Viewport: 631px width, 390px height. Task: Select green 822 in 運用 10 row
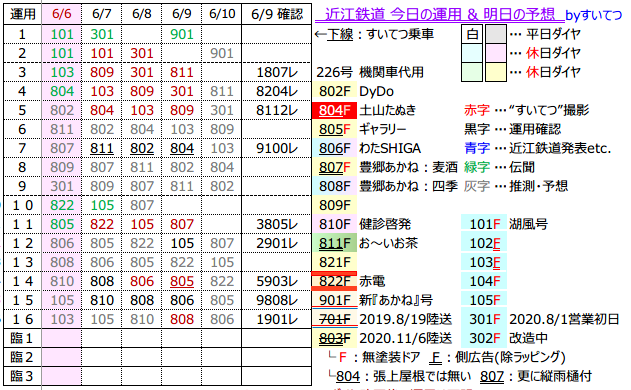click(62, 205)
